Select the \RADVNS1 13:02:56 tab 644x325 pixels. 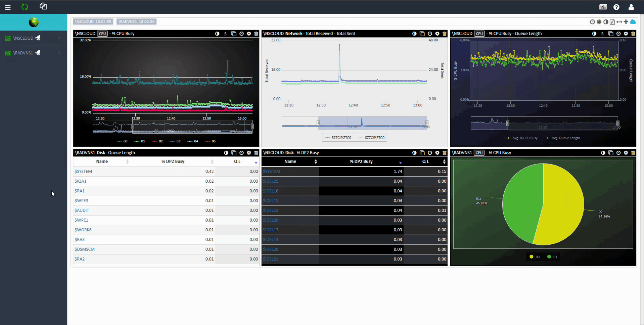pyautogui.click(x=137, y=21)
